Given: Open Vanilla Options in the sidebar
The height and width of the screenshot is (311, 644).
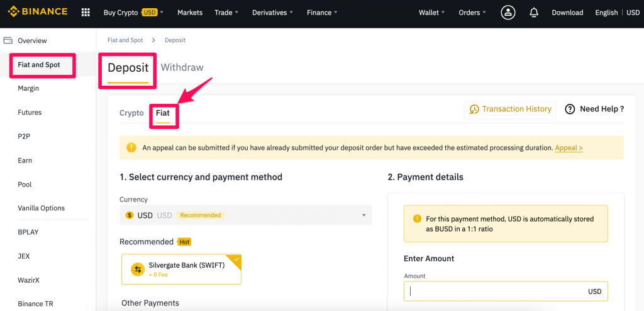Looking at the screenshot, I should (41, 208).
